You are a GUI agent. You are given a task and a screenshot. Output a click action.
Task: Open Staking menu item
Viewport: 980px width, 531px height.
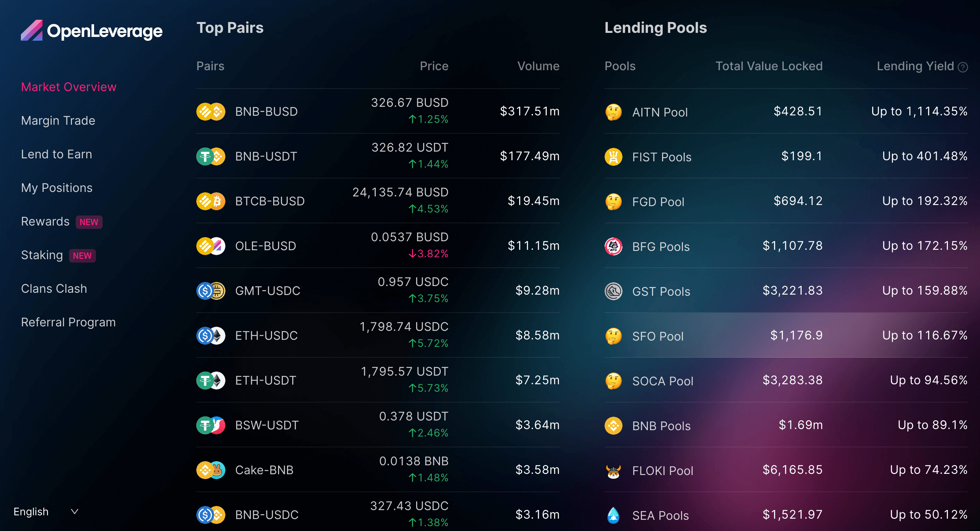[42, 255]
